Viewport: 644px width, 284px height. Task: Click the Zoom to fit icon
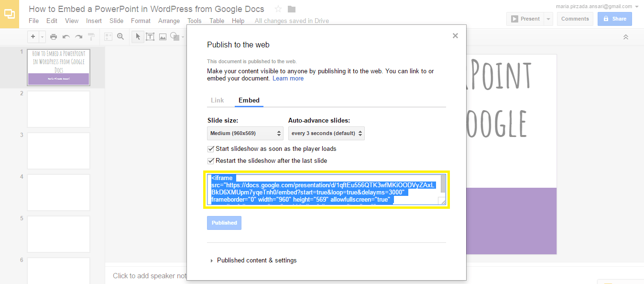point(108,36)
